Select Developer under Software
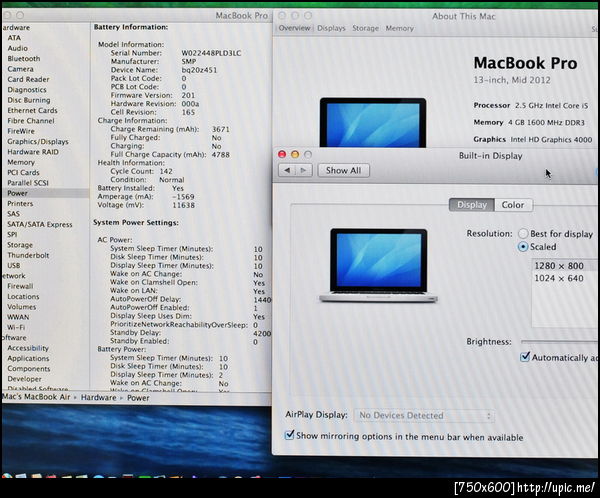 tap(24, 379)
